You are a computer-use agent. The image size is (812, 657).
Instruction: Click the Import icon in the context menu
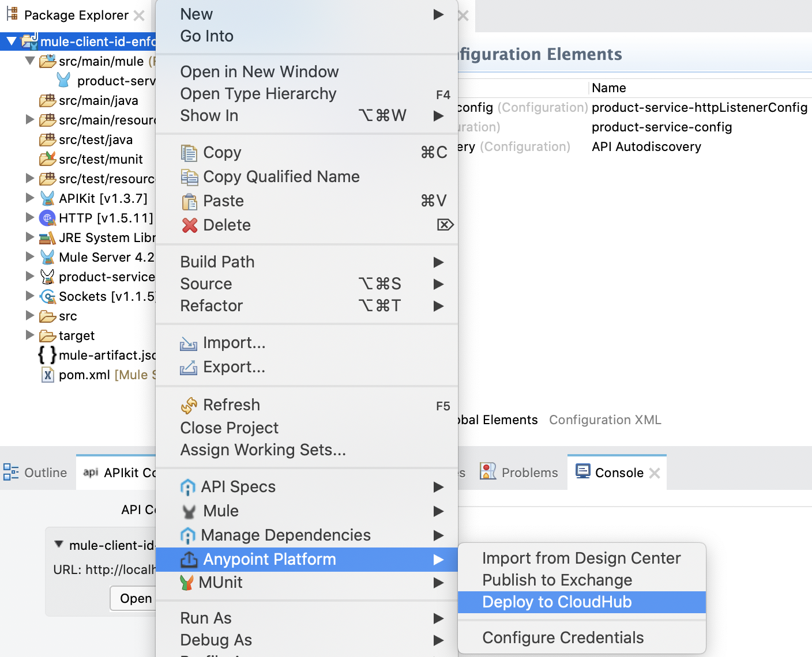[189, 342]
